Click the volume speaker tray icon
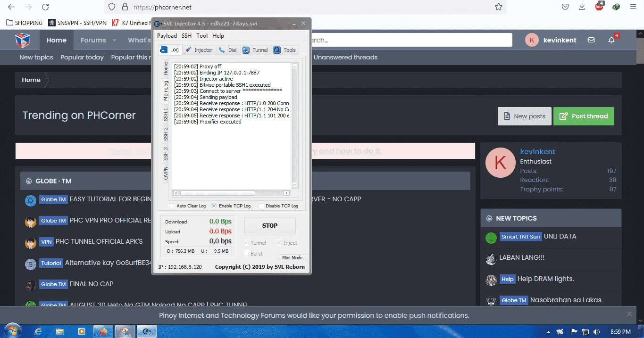 [596, 332]
